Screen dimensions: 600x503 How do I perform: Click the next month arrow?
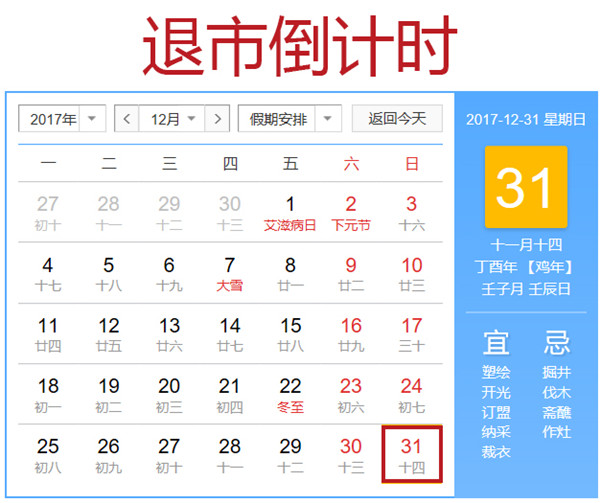(x=217, y=119)
